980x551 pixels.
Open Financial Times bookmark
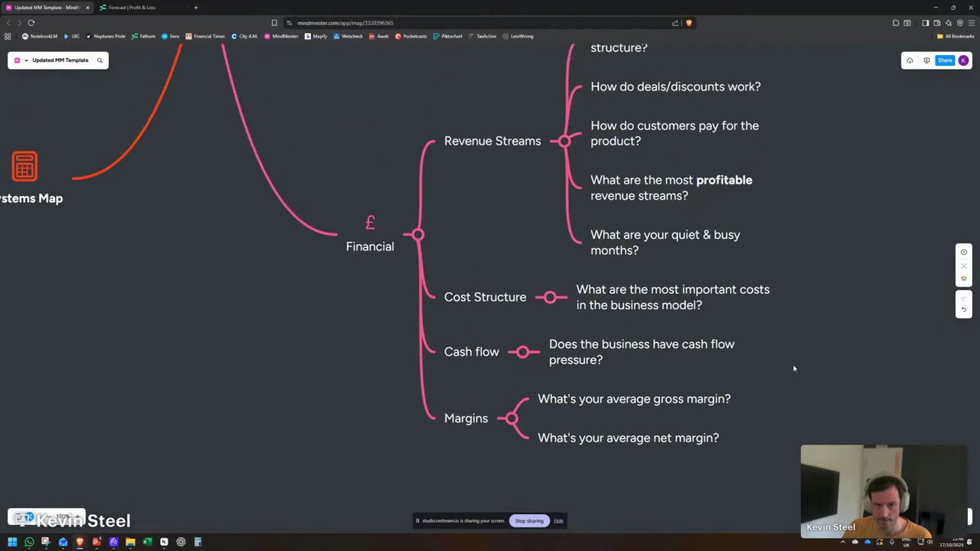[x=205, y=36]
